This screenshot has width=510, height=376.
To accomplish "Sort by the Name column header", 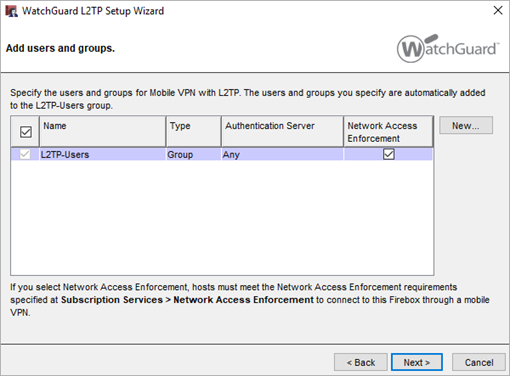I will (x=103, y=131).
